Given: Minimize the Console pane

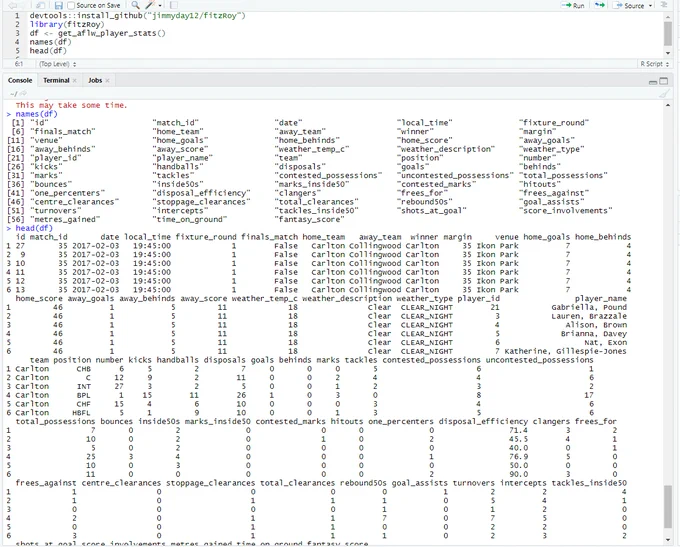Looking at the screenshot, I should [x=653, y=81].
